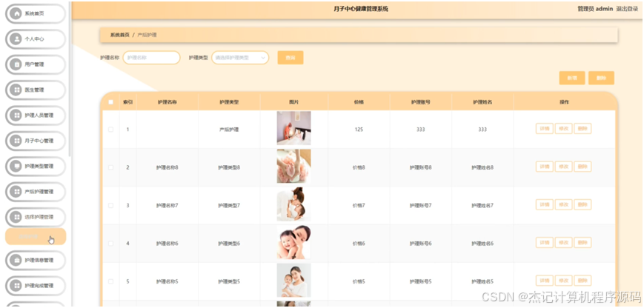Open the image thumbnail in row 1

pos(293,128)
